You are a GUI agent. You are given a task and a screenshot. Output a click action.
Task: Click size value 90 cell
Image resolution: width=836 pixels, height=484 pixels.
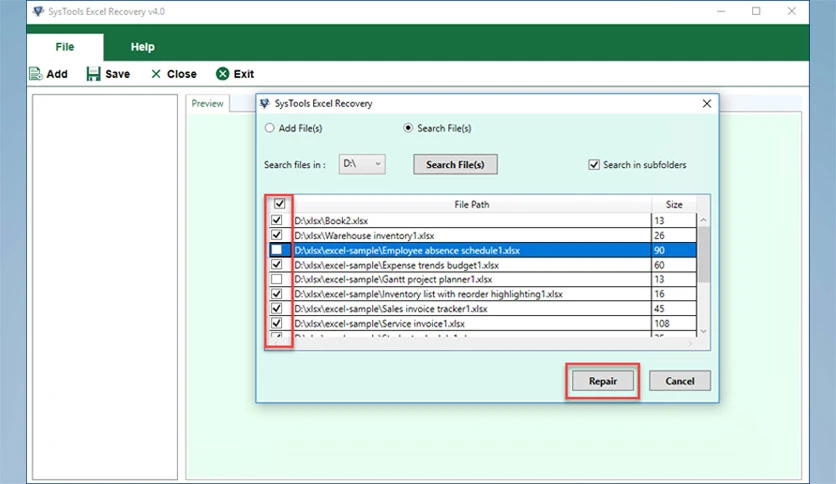[x=674, y=250]
